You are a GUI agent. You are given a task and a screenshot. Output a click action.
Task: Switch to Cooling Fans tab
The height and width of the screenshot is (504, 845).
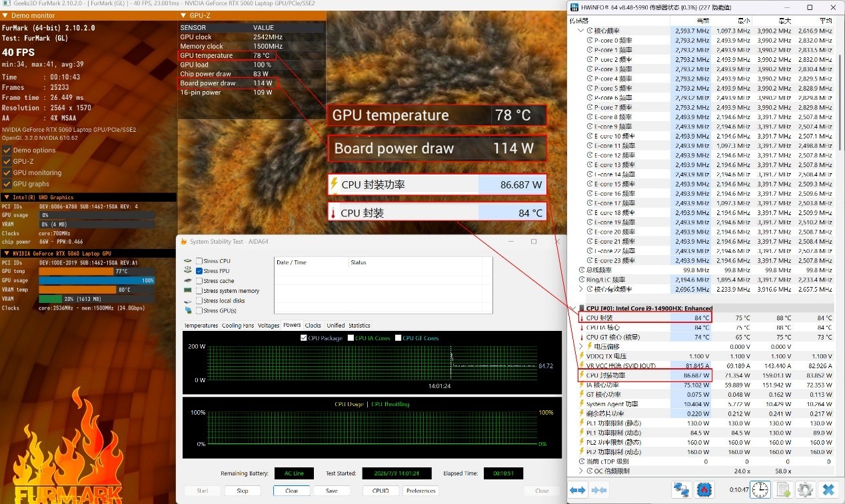238,326
